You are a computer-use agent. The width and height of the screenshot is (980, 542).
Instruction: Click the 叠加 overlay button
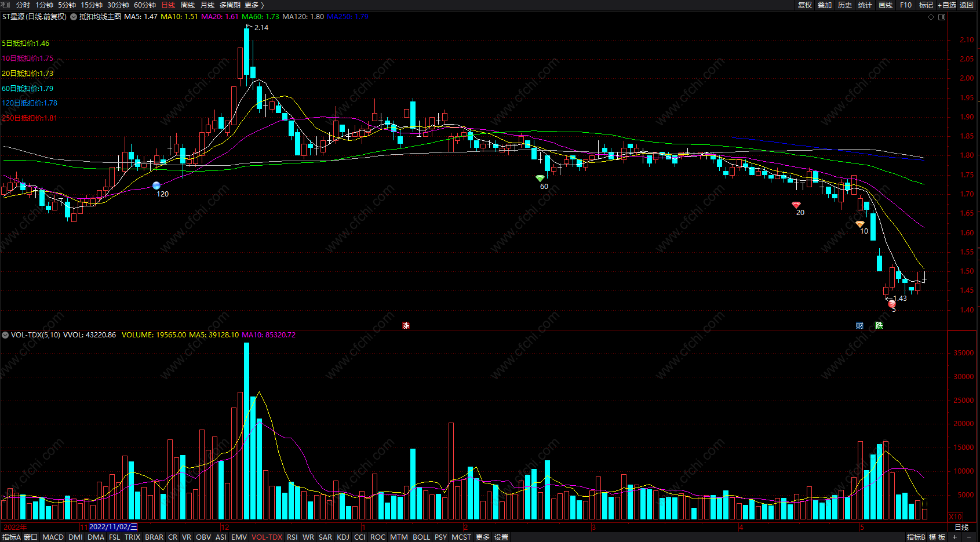point(825,5)
